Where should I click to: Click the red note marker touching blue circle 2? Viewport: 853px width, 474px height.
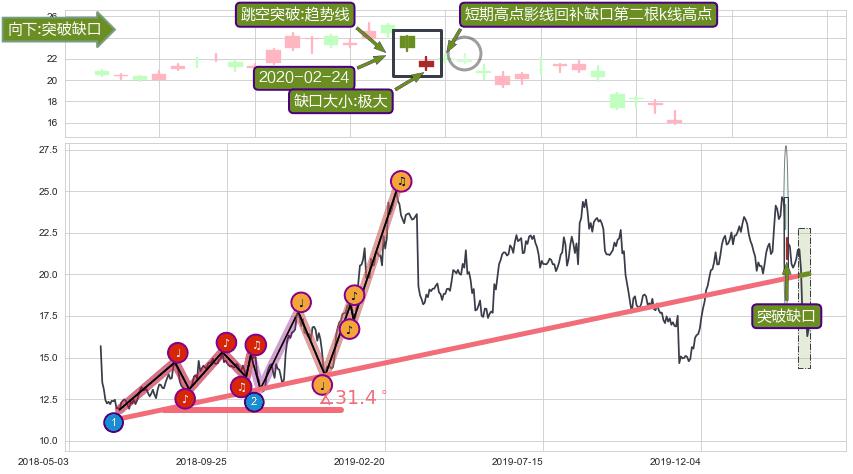[241, 386]
